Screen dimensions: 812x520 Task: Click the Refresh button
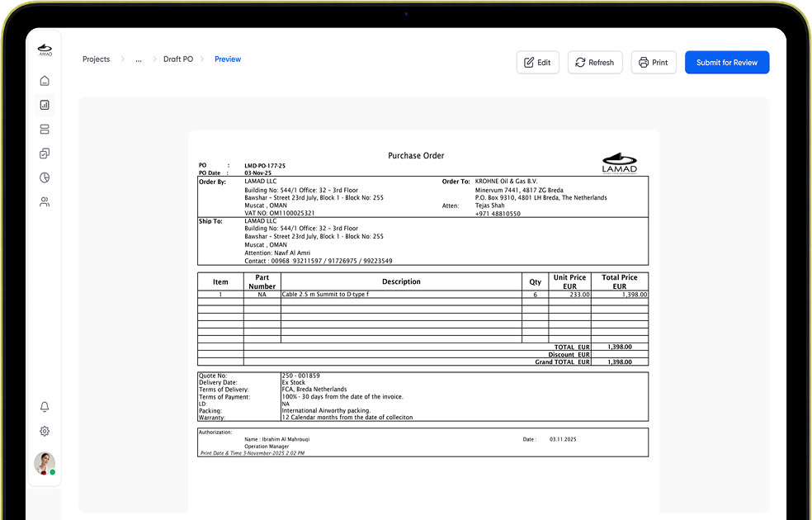(x=595, y=62)
